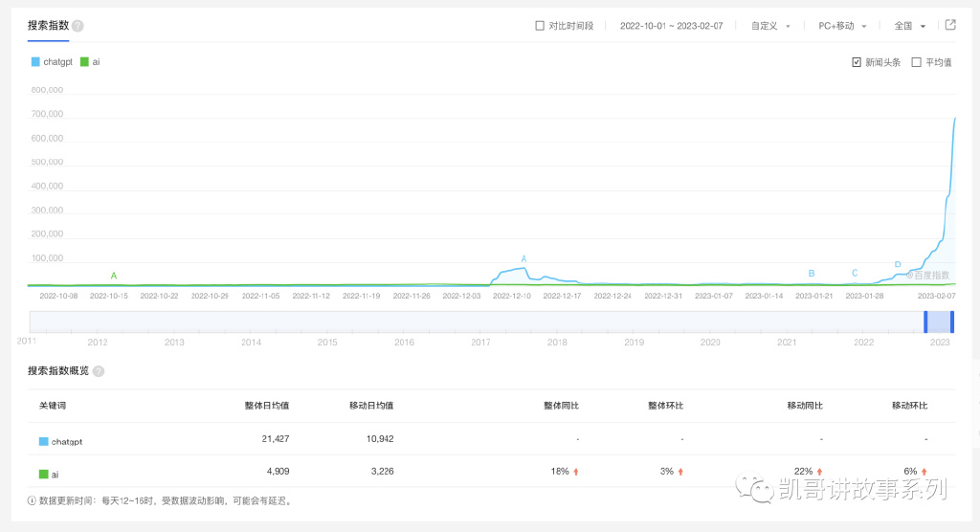
Task: Click the 整体环比 up arrow beside 3%
Action: 680,472
